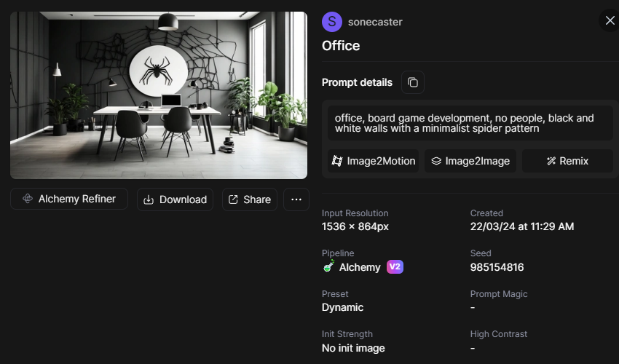Click the Init Strength label
The height and width of the screenshot is (364, 619).
(x=347, y=334)
